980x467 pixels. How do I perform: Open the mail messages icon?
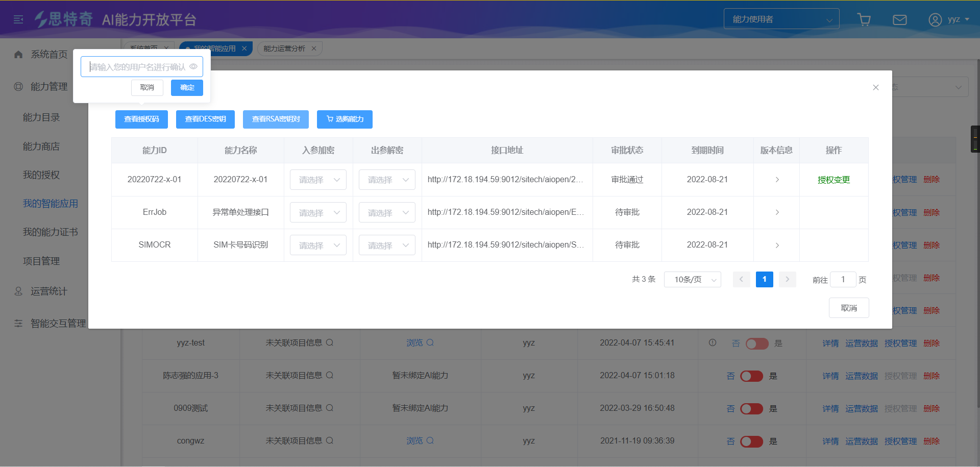899,19
